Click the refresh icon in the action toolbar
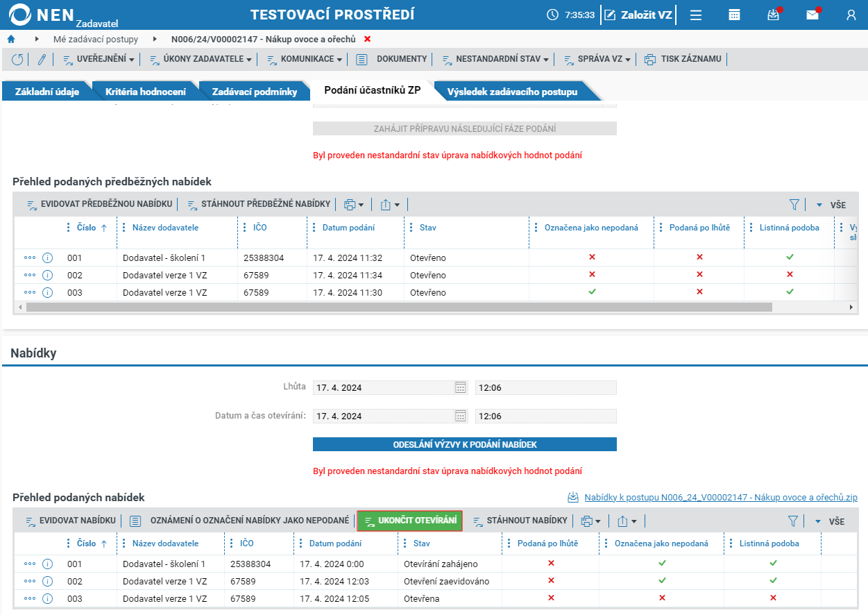This screenshot has height=615, width=868. (x=17, y=59)
